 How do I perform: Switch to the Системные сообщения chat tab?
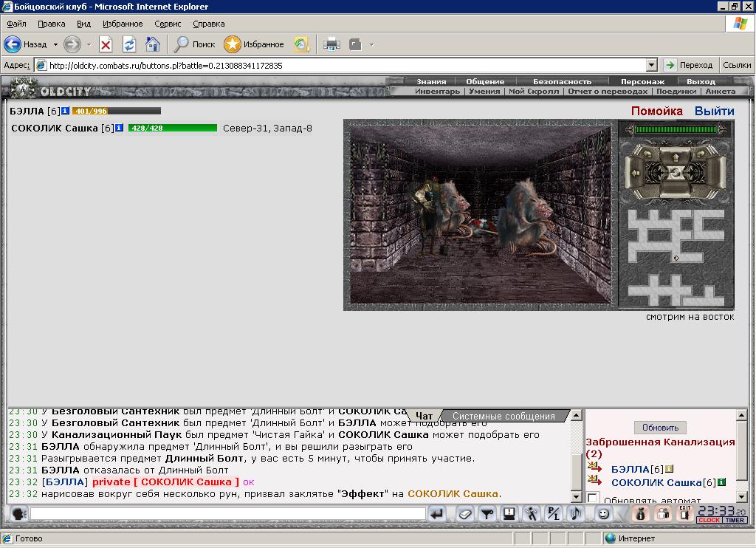504,416
